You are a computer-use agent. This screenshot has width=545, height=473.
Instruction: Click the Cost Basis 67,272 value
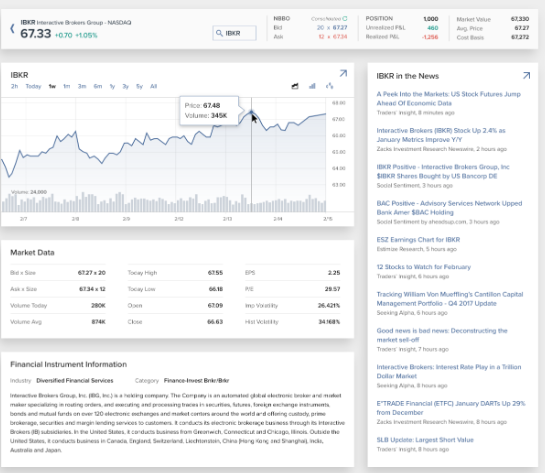[520, 37]
